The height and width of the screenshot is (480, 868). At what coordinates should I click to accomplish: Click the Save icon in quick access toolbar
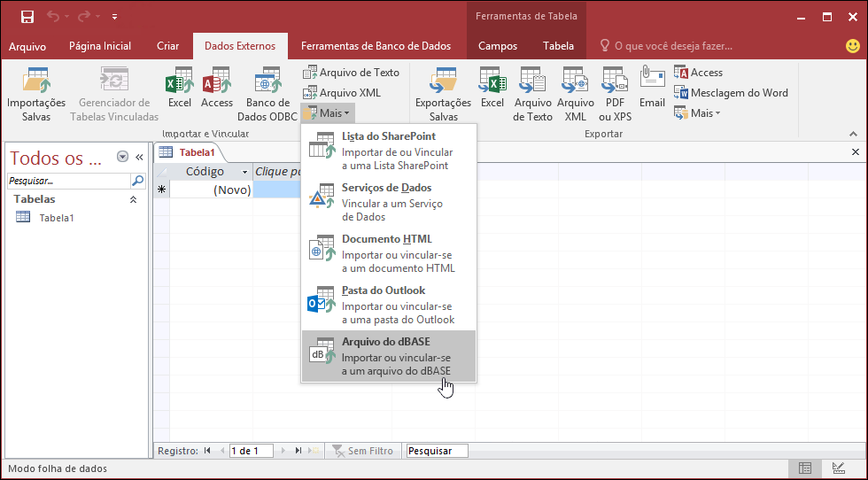click(x=27, y=17)
